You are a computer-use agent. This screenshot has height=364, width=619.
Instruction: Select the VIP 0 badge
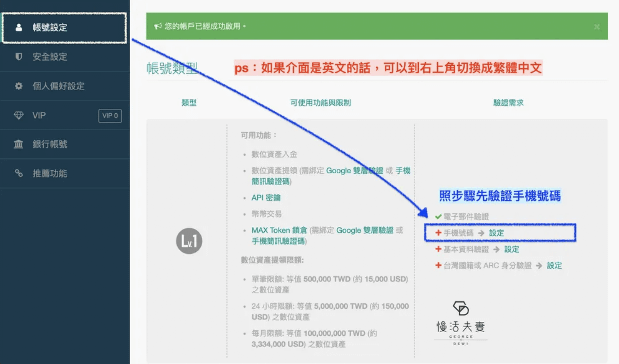click(x=110, y=116)
